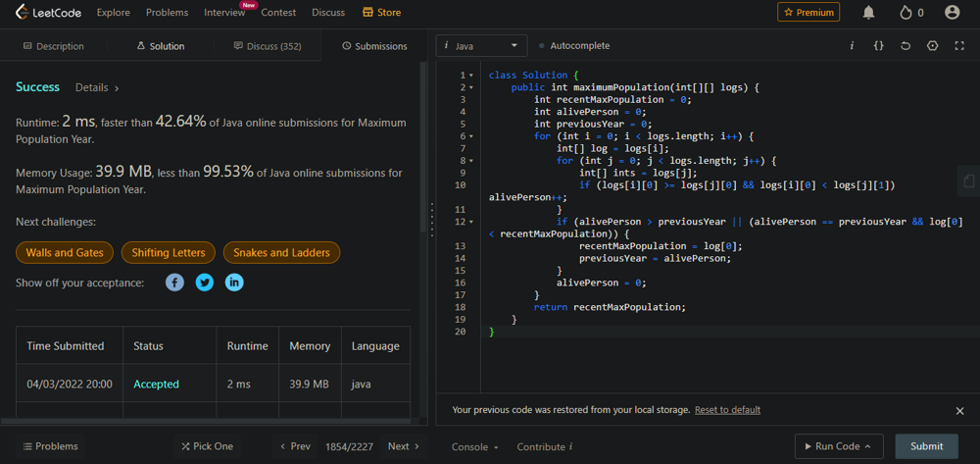The image size is (980, 464).
Task: Click the left panel horizontal scrollbar
Action: click(206, 422)
